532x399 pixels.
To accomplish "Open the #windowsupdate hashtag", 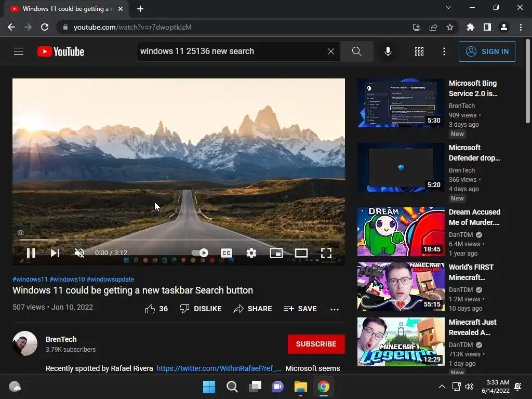I will pyautogui.click(x=110, y=279).
